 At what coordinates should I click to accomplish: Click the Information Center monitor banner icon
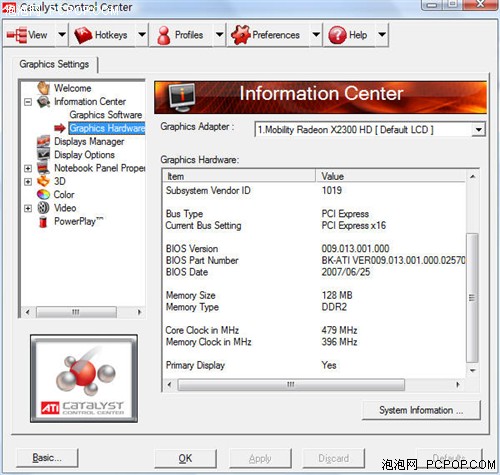[x=182, y=97]
